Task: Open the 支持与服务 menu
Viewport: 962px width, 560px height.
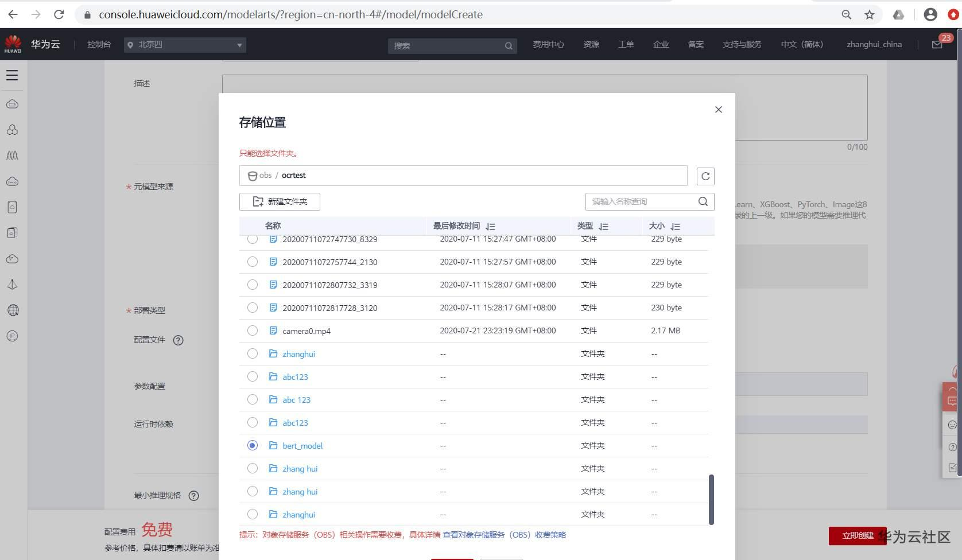Action: pyautogui.click(x=742, y=44)
